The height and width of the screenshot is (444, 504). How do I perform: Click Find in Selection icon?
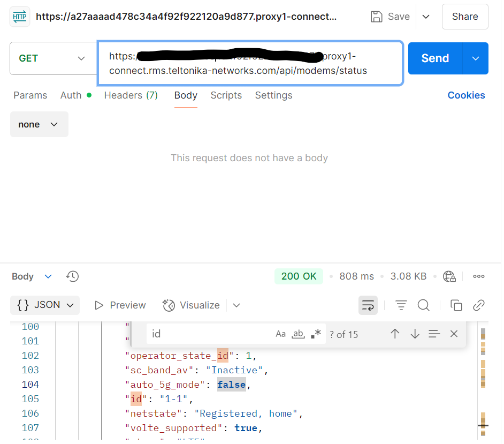point(434,334)
